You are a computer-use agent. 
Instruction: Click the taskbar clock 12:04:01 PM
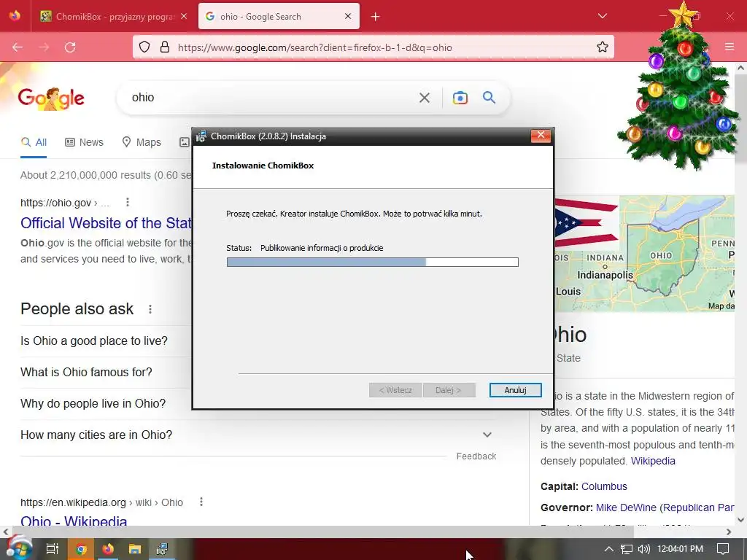coord(680,549)
